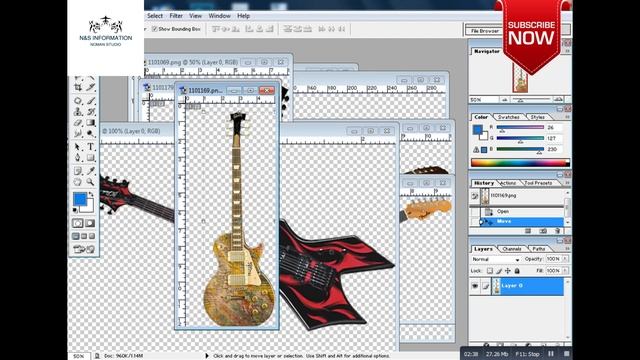Screen dimensions: 640x360
Task: Select the Blur tool
Action: (x=78, y=133)
